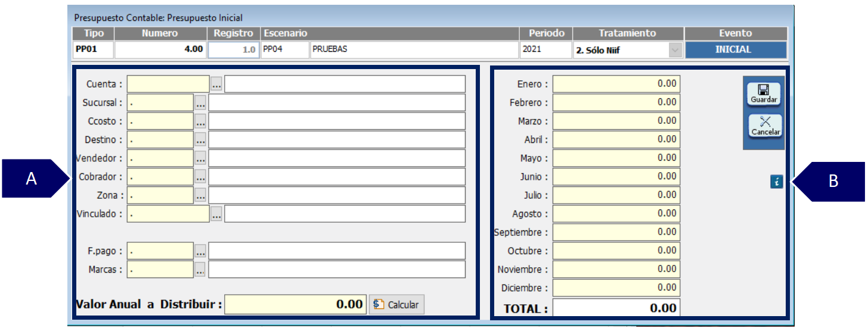This screenshot has width=868, height=331.
Task: Click the Registro number field
Action: click(x=234, y=50)
